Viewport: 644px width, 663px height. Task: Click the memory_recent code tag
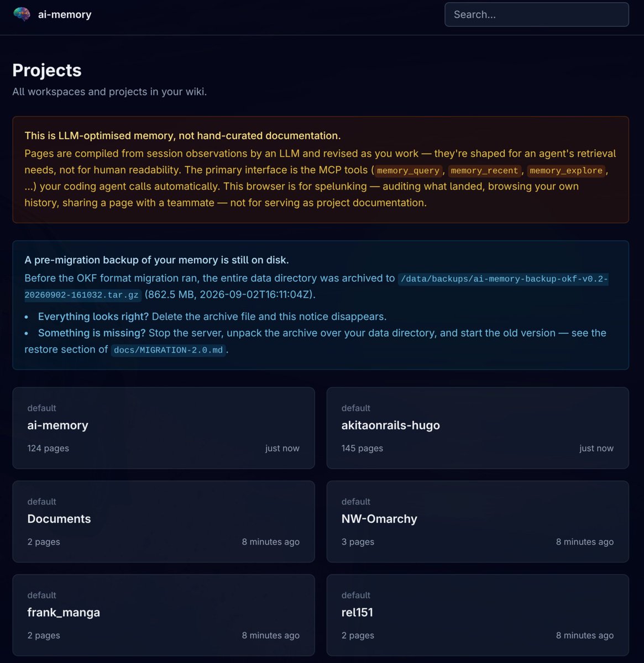(x=484, y=171)
